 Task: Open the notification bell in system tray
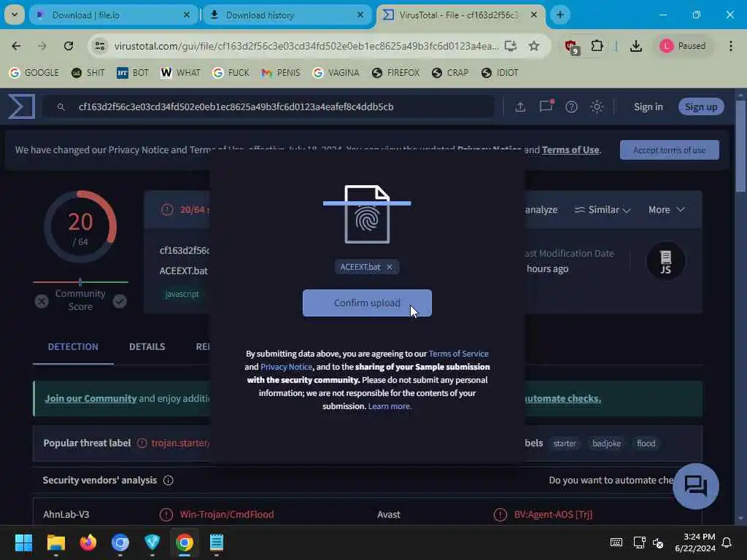[x=727, y=542]
